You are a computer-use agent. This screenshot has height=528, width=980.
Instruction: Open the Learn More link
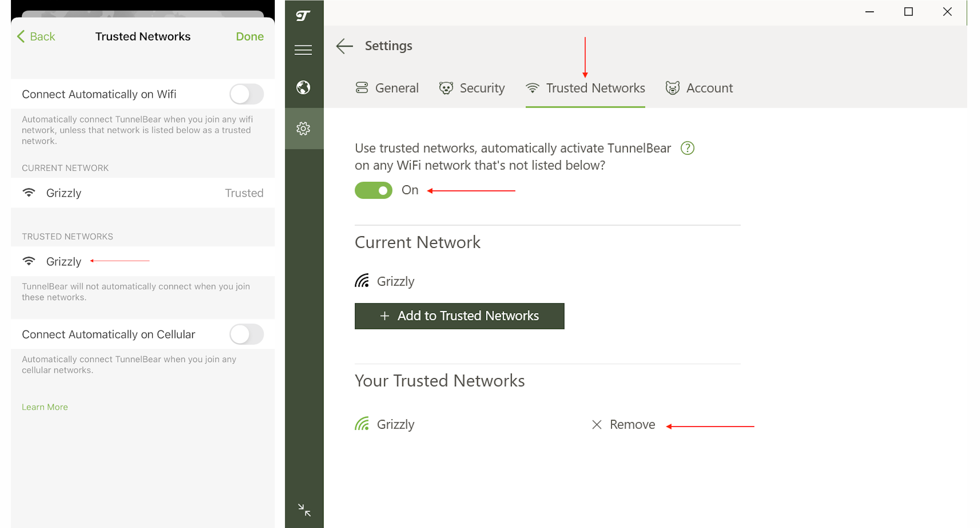(x=44, y=407)
